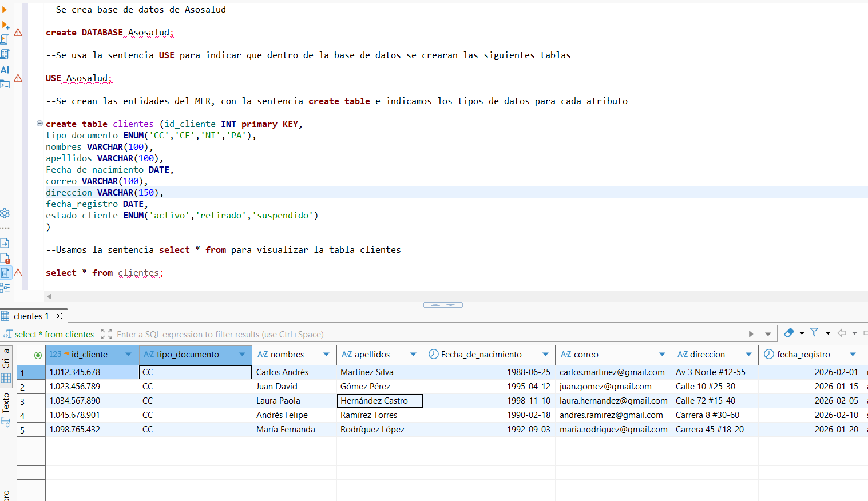Expand the filter history dropdown arrow
Screen dimensions: 868x501
pos(768,334)
